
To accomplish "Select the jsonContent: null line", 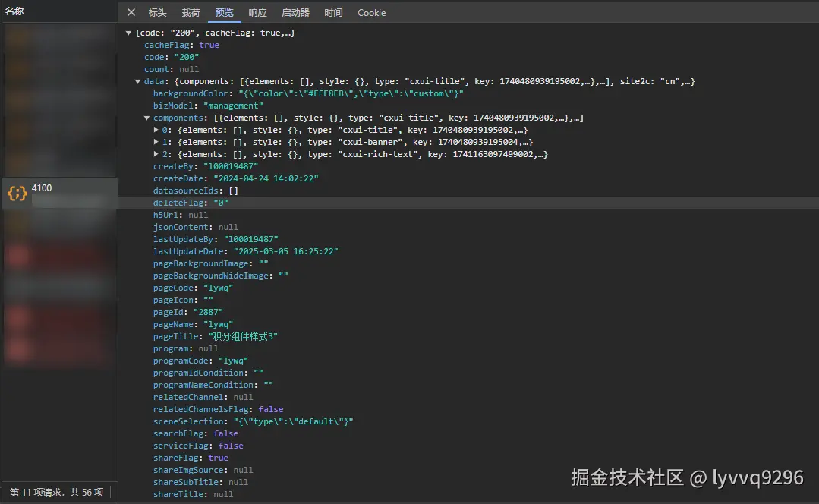I will point(195,227).
